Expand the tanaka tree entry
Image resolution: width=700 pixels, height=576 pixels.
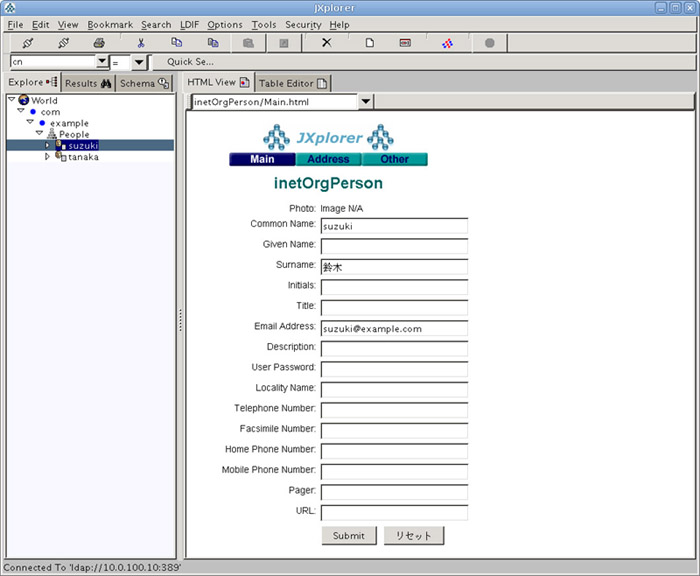click(x=47, y=157)
